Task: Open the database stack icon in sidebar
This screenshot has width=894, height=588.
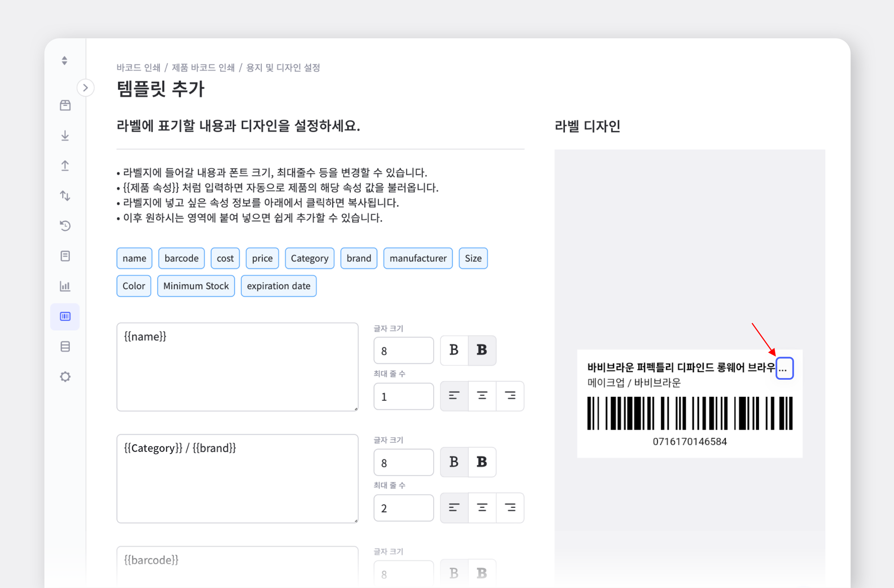Action: (65, 346)
